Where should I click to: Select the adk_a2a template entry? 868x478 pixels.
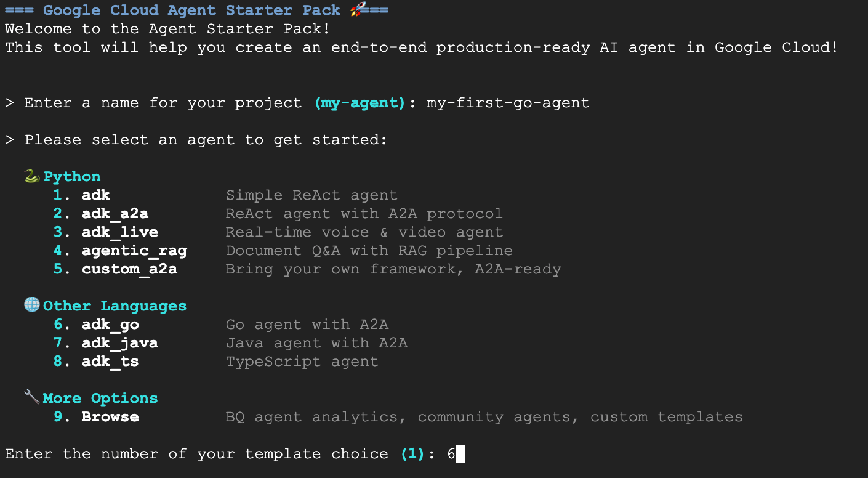coord(115,214)
